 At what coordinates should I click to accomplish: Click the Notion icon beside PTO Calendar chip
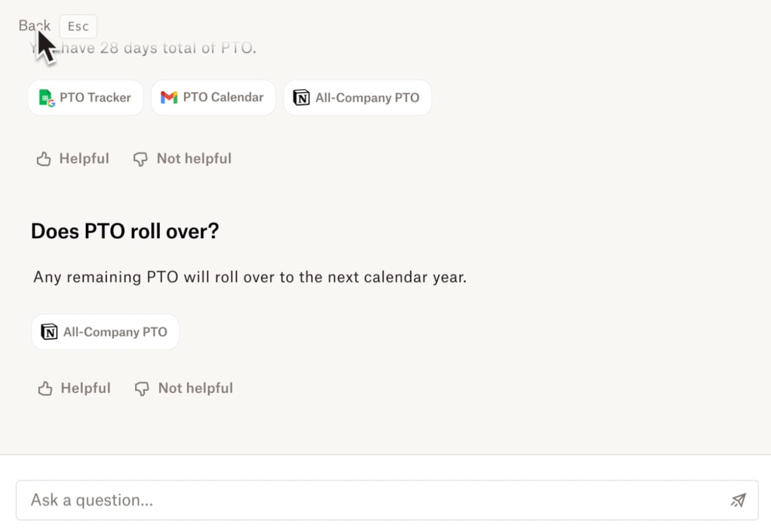[x=301, y=98]
